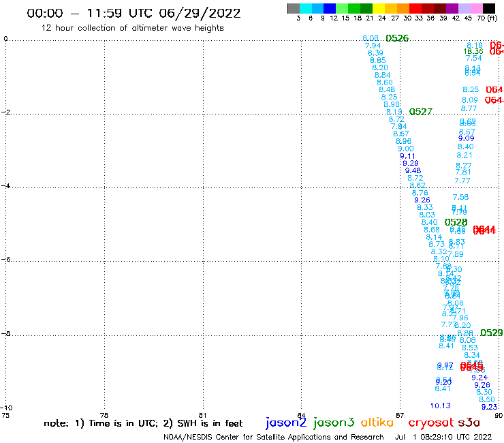This screenshot has width=504, height=443.
Task: Select the blue 9.09 wave height reading
Action: (467, 138)
